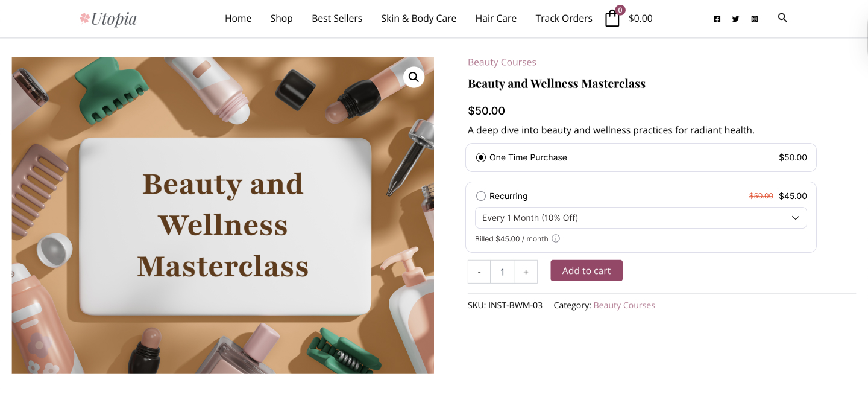Increase quantity with plus button
868x397 pixels.
pyautogui.click(x=526, y=272)
